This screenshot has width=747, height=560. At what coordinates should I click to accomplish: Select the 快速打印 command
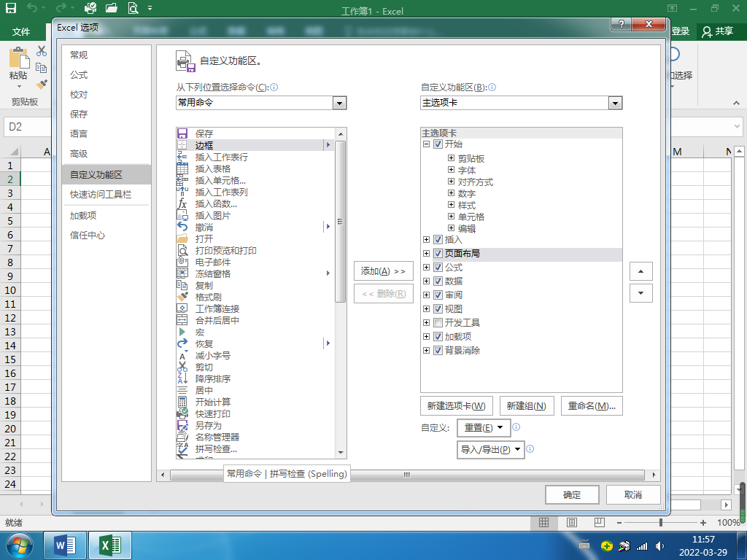[255, 414]
